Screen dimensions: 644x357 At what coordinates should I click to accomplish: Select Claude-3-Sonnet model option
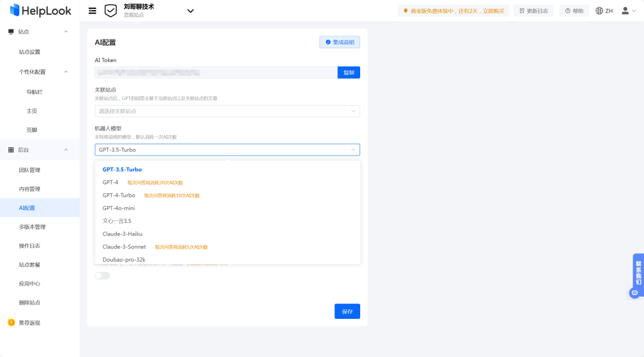[x=228, y=247]
